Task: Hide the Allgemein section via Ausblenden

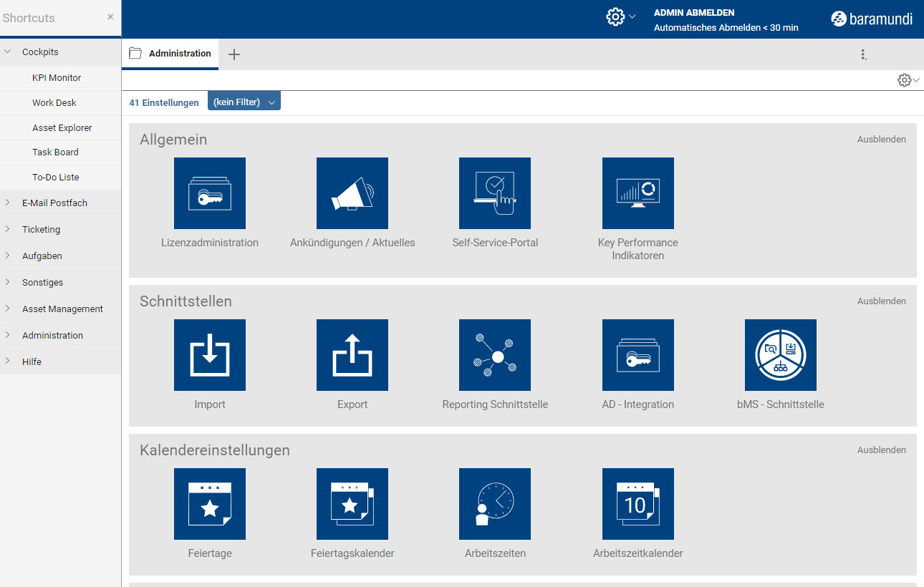Action: (881, 140)
